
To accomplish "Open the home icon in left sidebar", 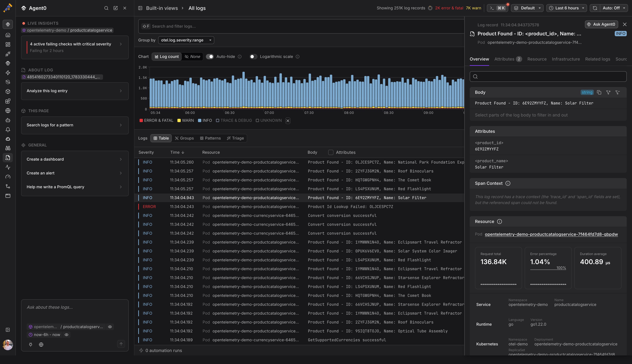I will (x=8, y=35).
